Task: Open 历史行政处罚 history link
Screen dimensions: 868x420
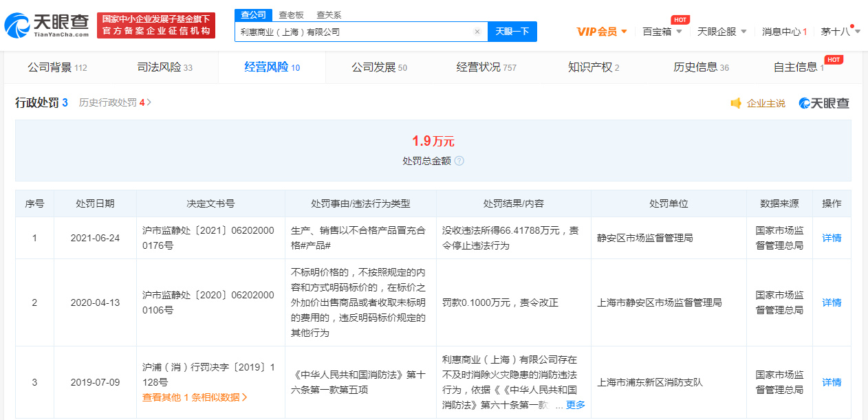Action: (x=115, y=103)
